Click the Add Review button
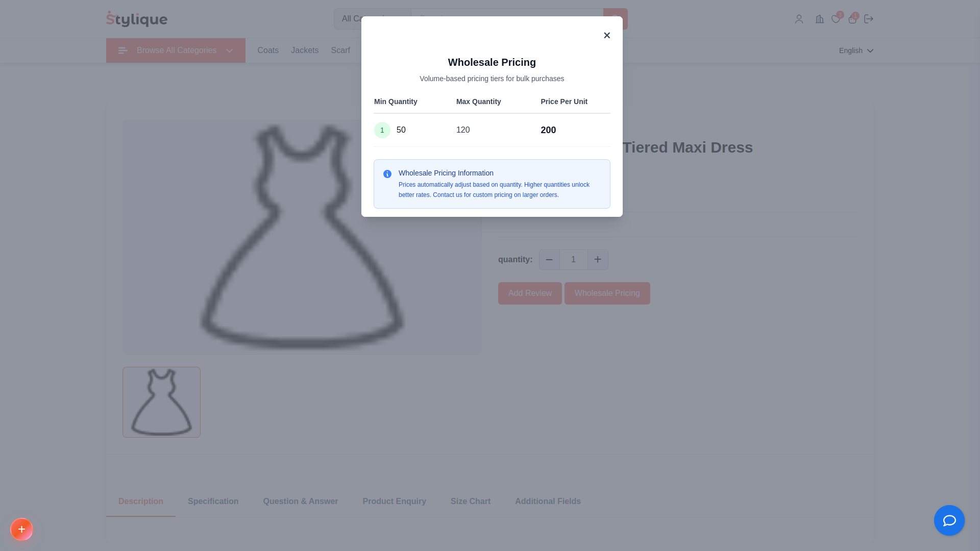 pos(530,293)
